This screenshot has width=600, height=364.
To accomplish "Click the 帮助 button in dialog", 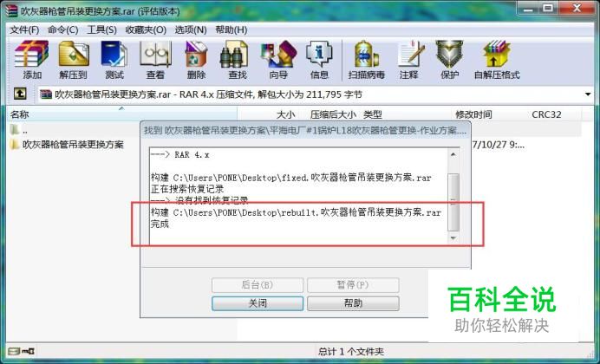I will point(353,303).
